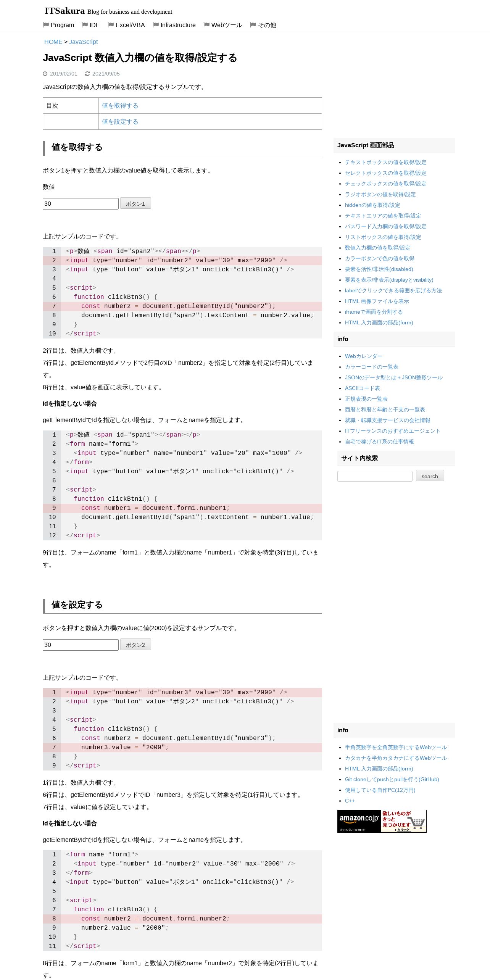Open JSONのデータ型とは＋JSON整形ツール link

393,378
